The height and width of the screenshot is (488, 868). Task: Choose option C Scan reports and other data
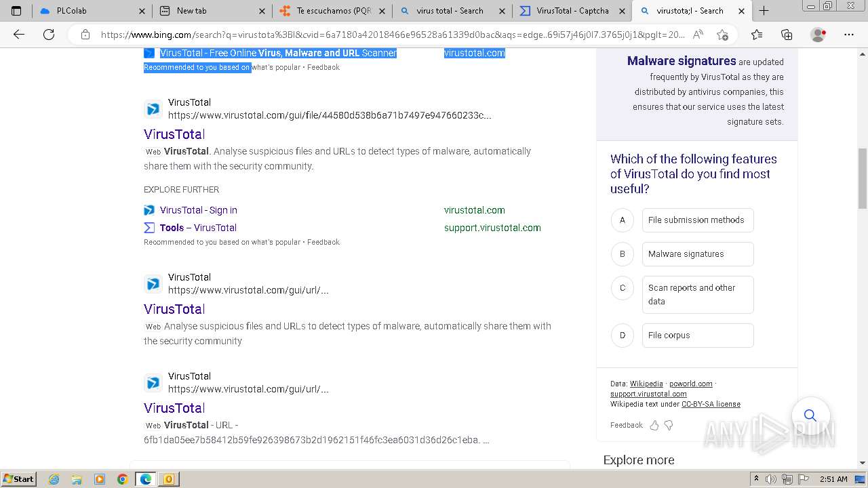click(x=698, y=294)
